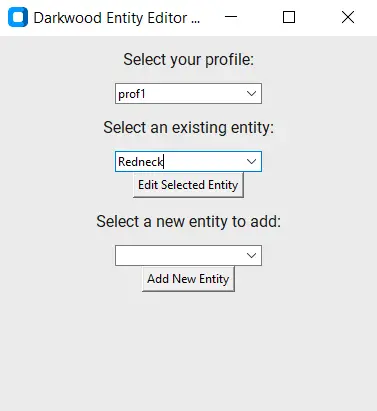Click the Edit Selected Entity button
377x411 pixels.
188,185
